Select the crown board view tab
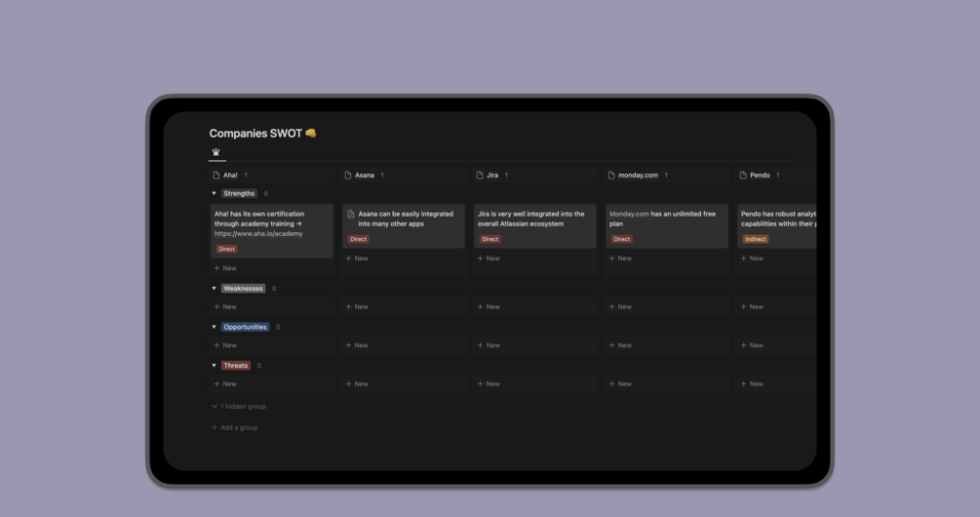980x517 pixels. [x=216, y=152]
